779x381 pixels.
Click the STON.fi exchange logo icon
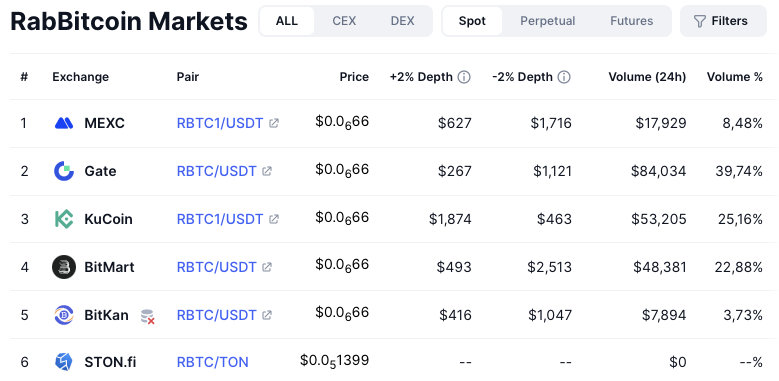pyautogui.click(x=64, y=362)
